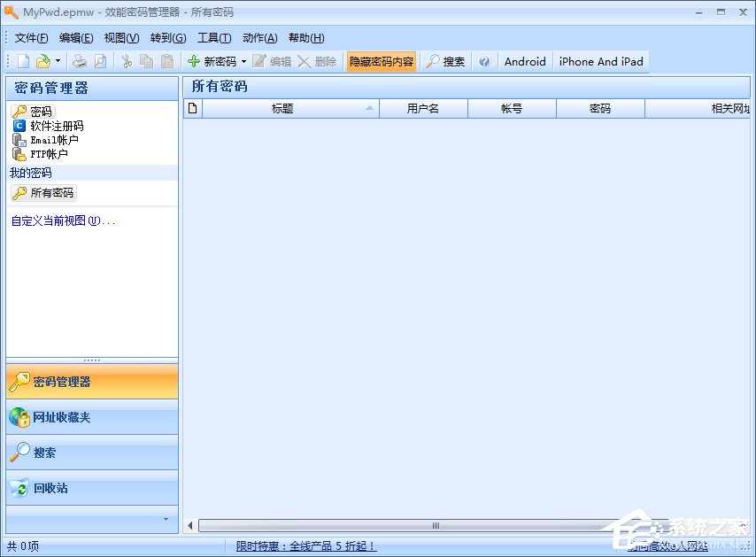Click the 新密码 new password button
The height and width of the screenshot is (557, 756).
[x=212, y=61]
